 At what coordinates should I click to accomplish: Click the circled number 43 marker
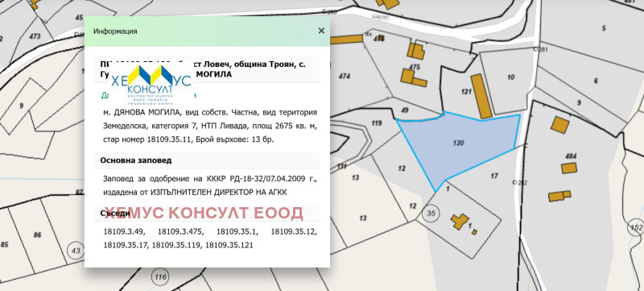click(76, 251)
